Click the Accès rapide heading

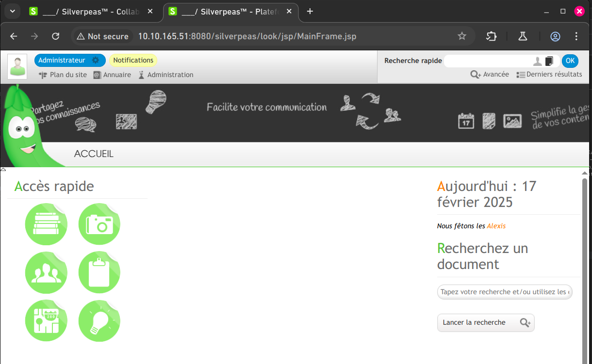coord(54,186)
